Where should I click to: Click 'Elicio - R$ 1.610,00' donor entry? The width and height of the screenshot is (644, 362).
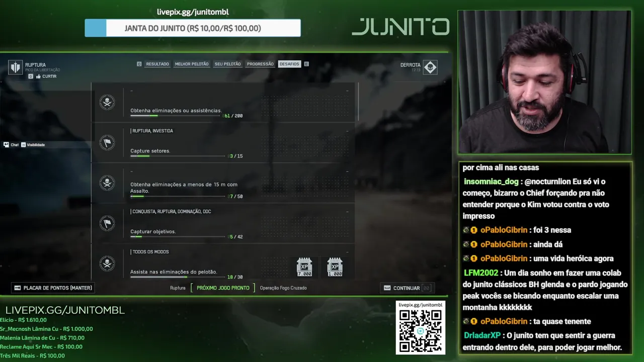(23, 320)
